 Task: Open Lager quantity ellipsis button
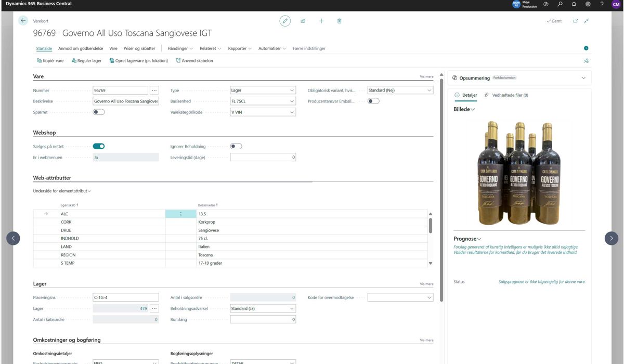tap(154, 309)
